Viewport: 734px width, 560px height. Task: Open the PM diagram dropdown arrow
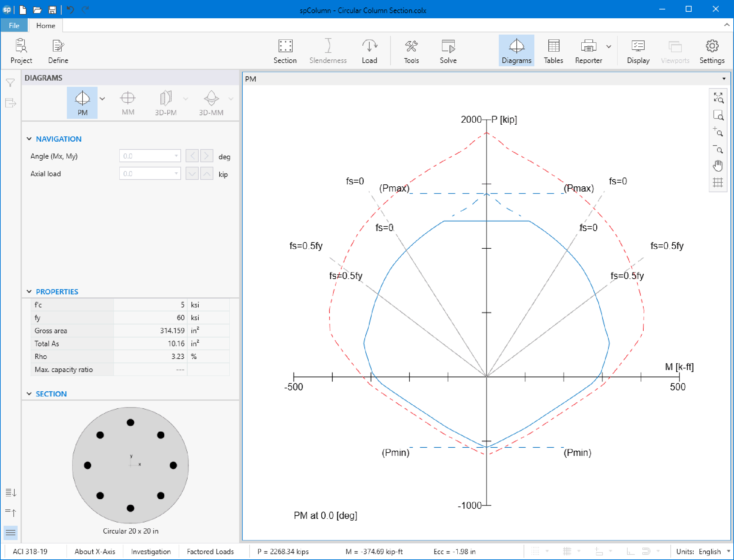[x=102, y=99]
